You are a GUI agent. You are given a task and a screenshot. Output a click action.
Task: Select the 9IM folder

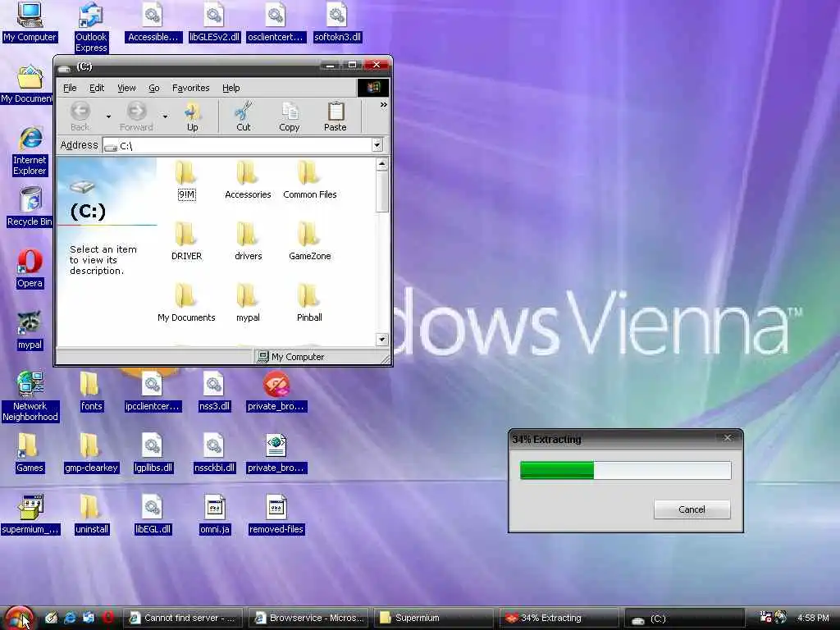tap(186, 180)
